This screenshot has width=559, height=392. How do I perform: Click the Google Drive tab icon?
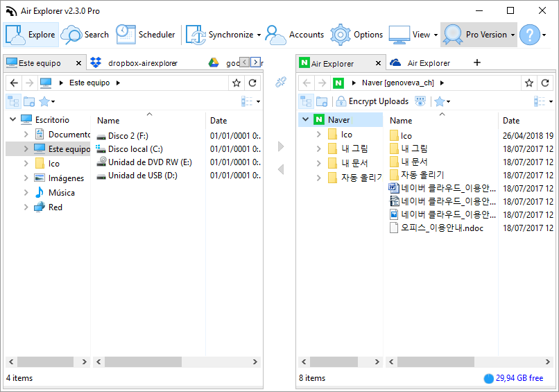point(214,62)
